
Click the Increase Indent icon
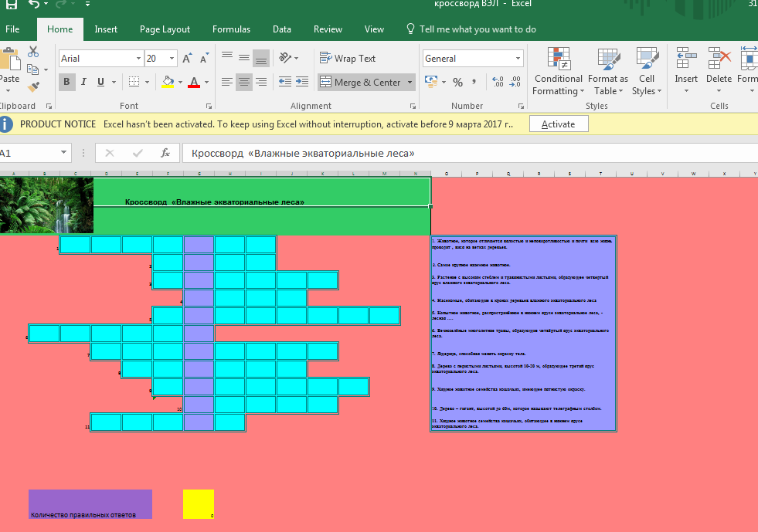pos(302,82)
